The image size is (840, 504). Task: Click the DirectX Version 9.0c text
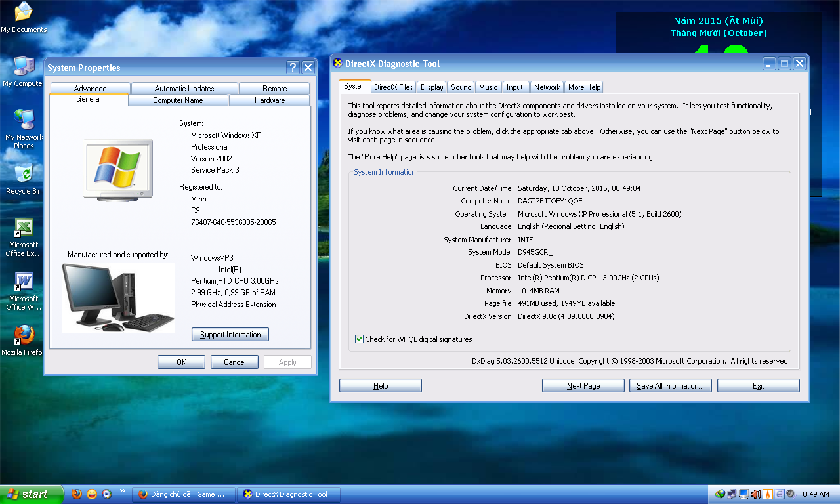[566, 316]
